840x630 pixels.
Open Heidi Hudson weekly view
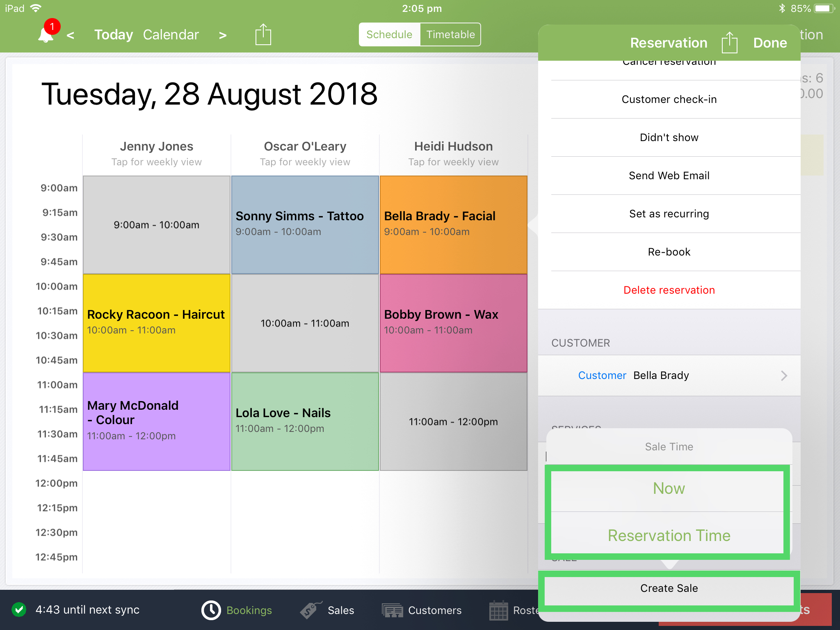tap(454, 154)
